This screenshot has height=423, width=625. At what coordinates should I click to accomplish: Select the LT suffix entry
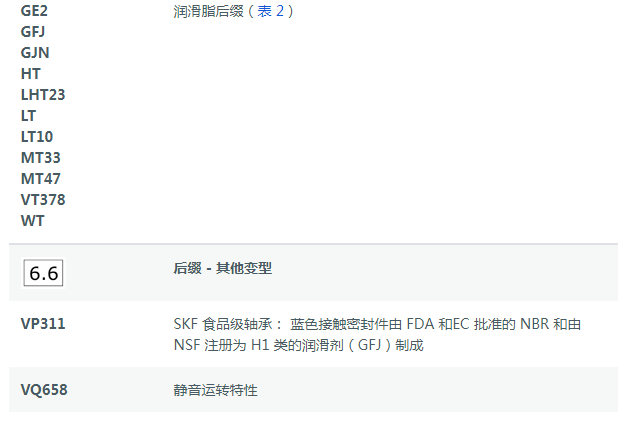click(28, 116)
